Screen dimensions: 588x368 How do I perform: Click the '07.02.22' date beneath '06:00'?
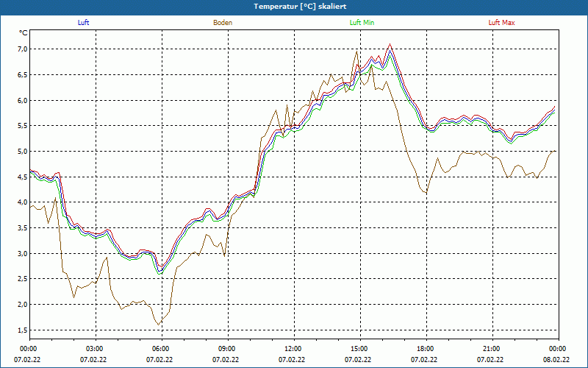[159, 360]
